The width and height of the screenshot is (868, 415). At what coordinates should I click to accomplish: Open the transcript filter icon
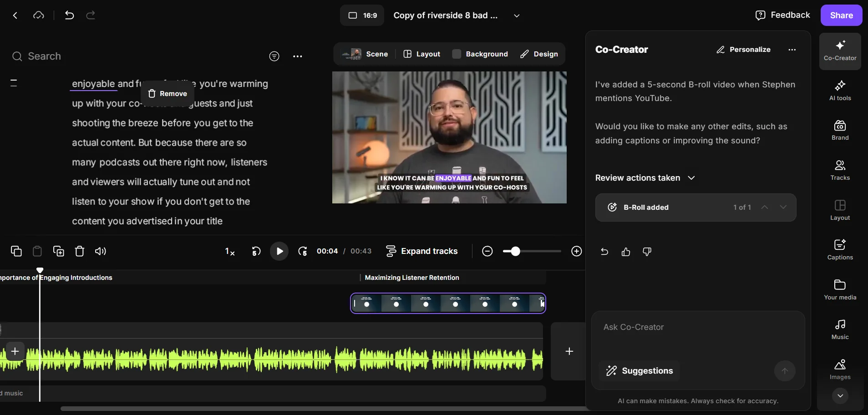tap(274, 56)
